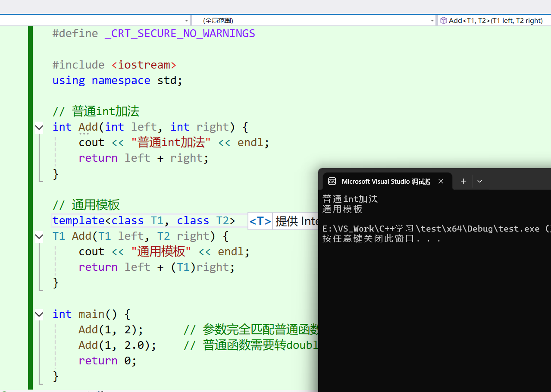Viewport: 551px width, 392px height.
Task: Click the // 普通函数需要转double comment
Action: tap(251, 345)
